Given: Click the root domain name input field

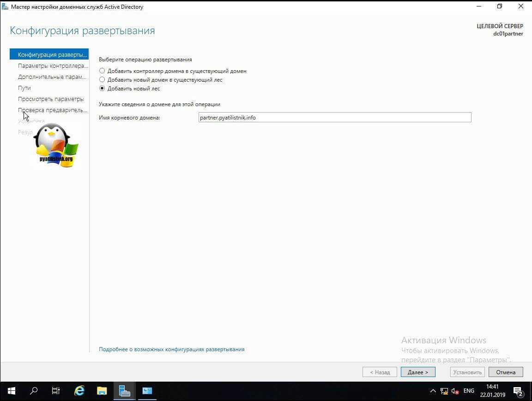Looking at the screenshot, I should (334, 117).
